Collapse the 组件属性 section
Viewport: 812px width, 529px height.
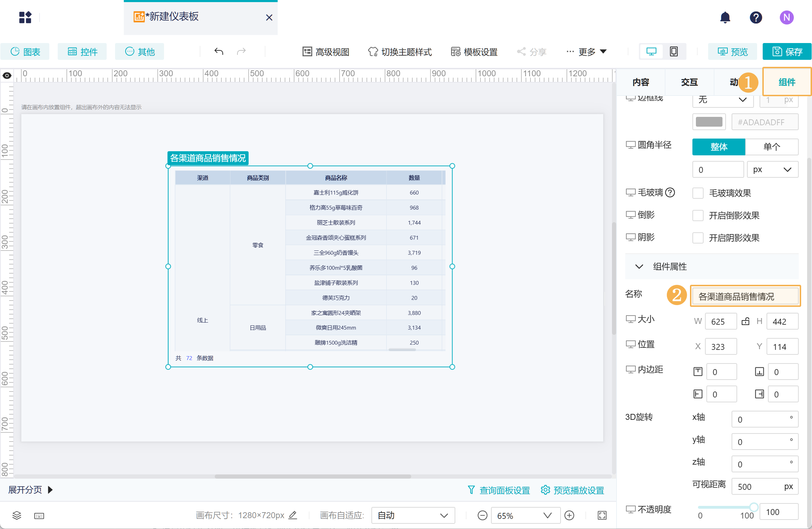click(639, 267)
